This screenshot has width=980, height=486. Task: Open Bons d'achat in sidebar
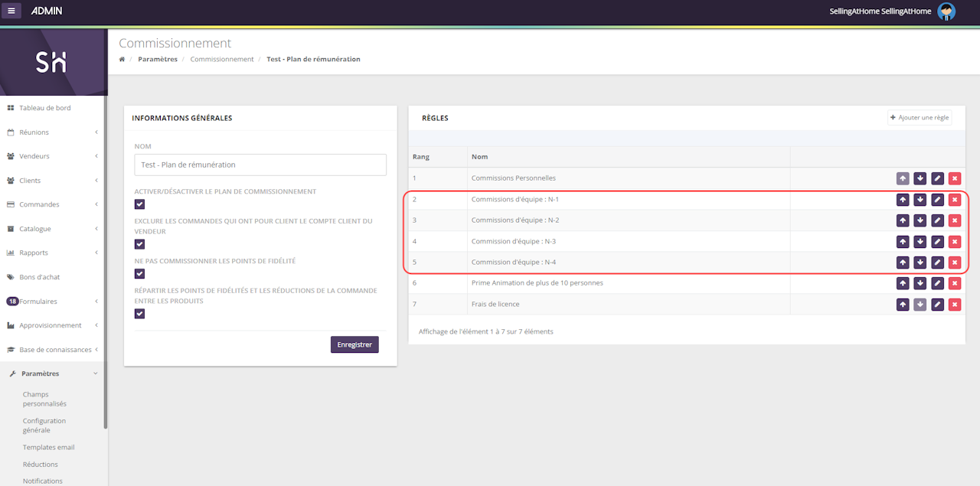40,277
